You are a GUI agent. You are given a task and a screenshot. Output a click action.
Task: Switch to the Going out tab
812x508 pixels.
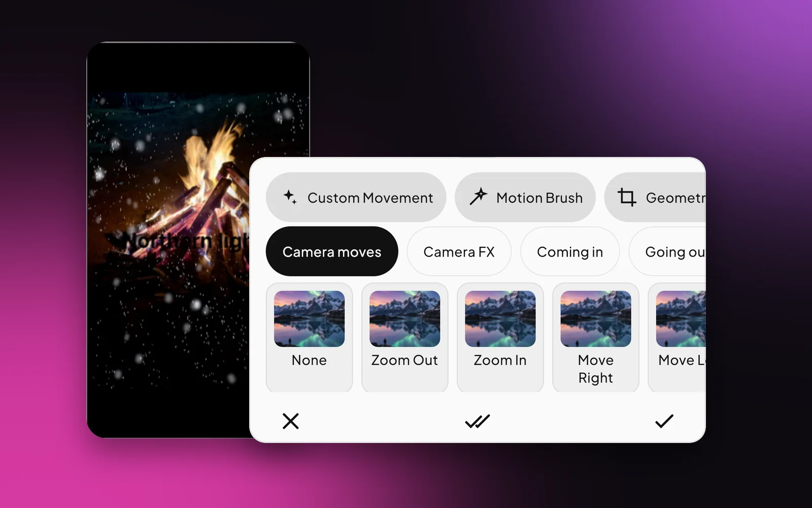click(667, 251)
